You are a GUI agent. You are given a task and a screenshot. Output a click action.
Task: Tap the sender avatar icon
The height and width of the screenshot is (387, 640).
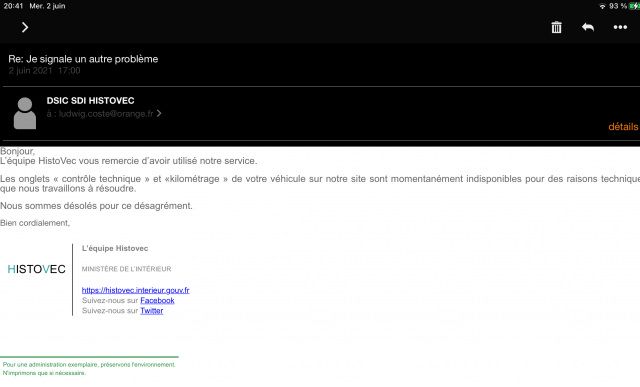coord(25,113)
